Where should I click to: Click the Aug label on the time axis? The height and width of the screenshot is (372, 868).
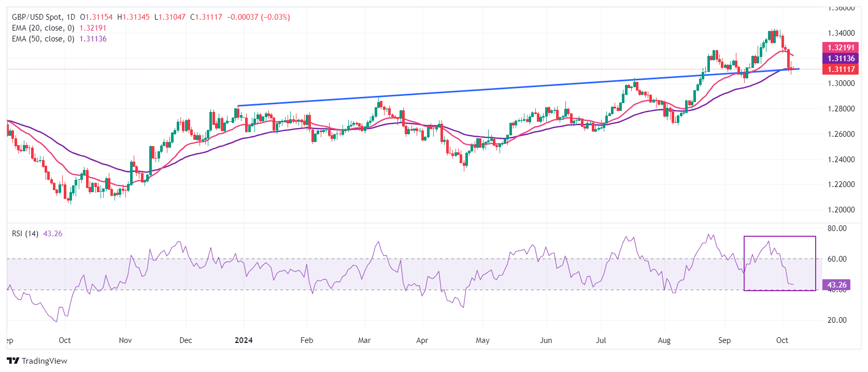(x=664, y=340)
